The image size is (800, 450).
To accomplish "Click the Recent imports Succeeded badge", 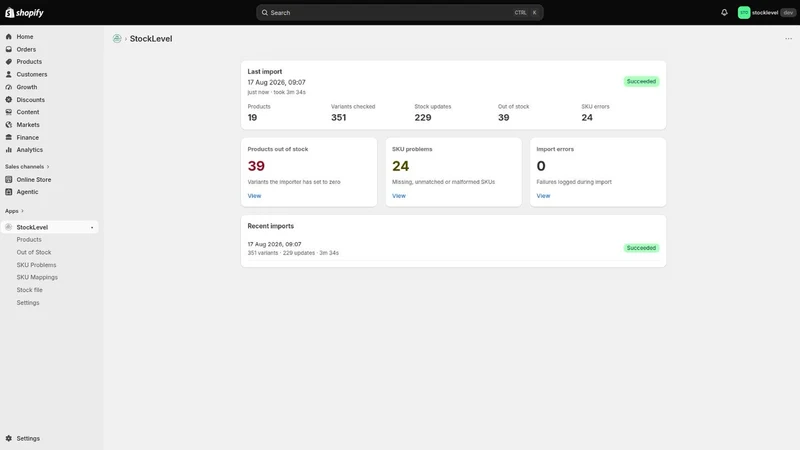I will pyautogui.click(x=641, y=248).
